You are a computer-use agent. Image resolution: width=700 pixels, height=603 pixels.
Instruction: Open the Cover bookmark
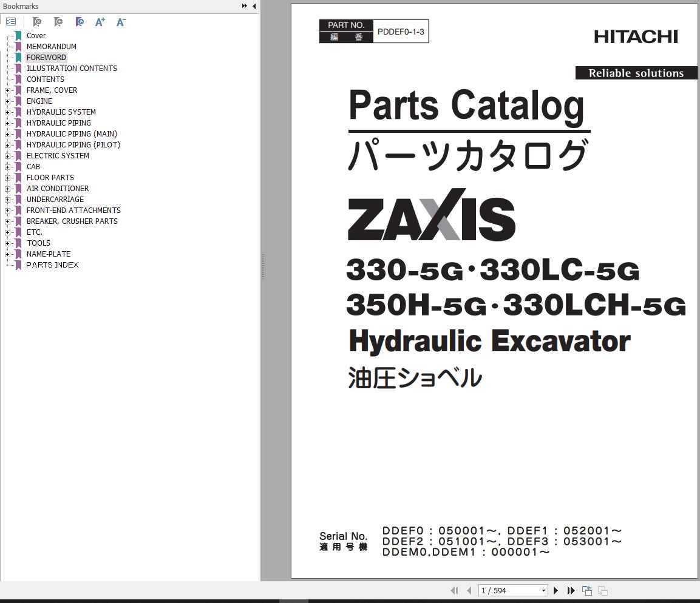point(36,36)
